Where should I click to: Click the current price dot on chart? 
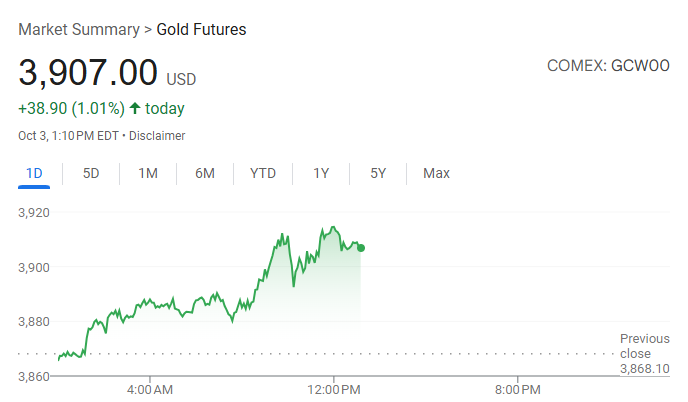point(361,248)
